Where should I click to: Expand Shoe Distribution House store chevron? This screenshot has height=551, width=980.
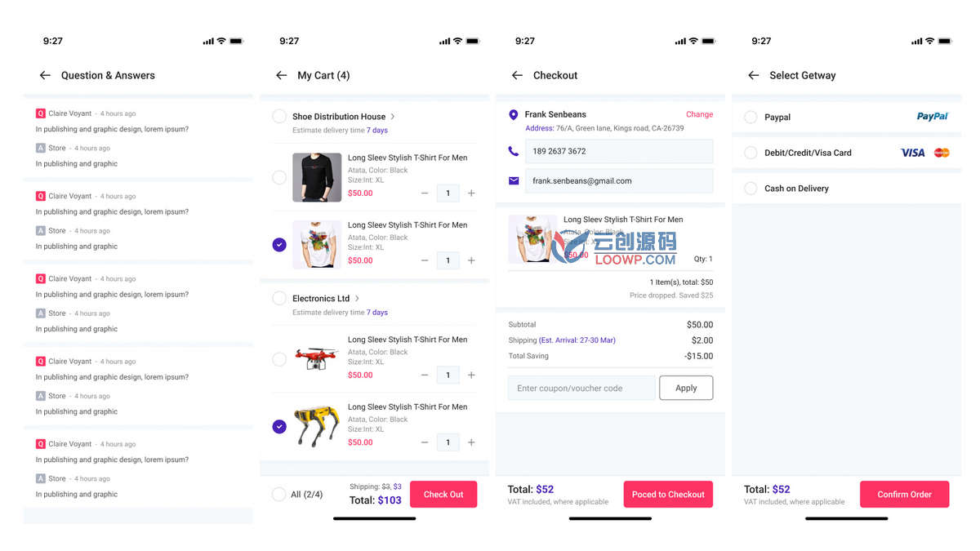click(393, 117)
